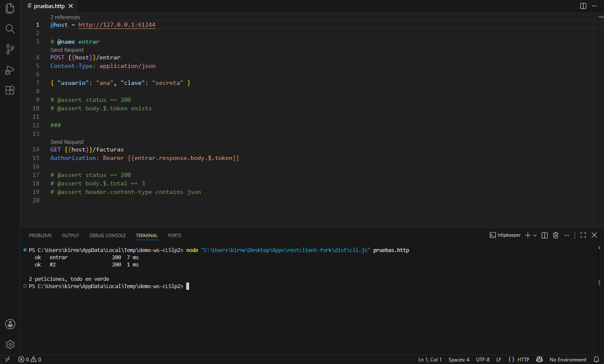Click 'ok entrar' result row in terminal

pos(87,257)
